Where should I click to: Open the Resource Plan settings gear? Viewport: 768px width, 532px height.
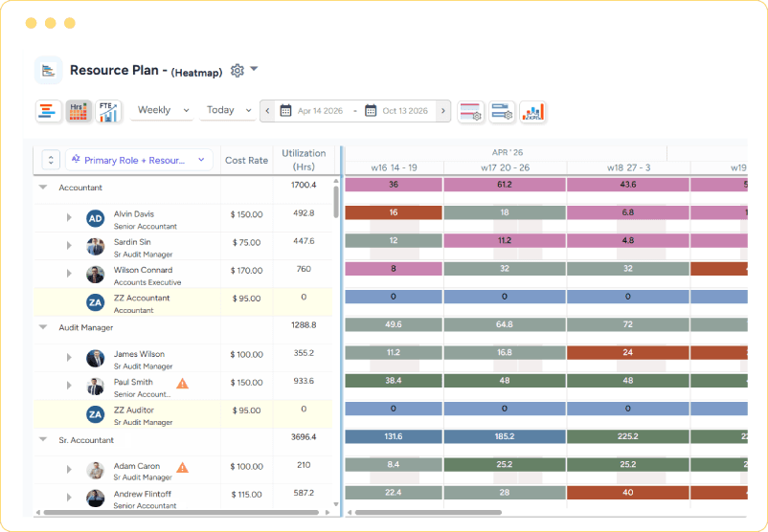[x=237, y=71]
